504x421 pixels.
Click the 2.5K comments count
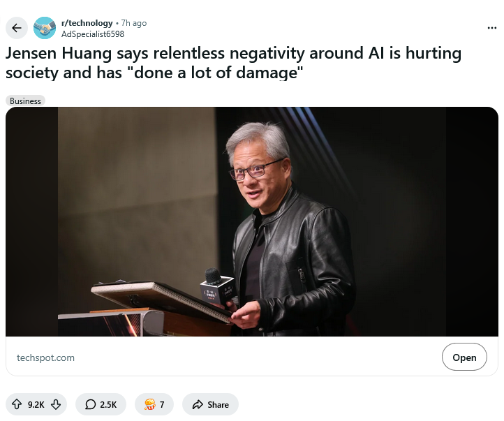click(108, 405)
